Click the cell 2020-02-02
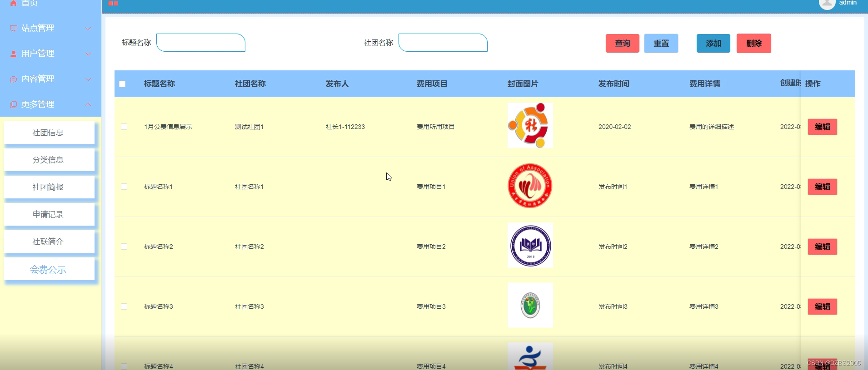868x370 pixels. pos(615,127)
